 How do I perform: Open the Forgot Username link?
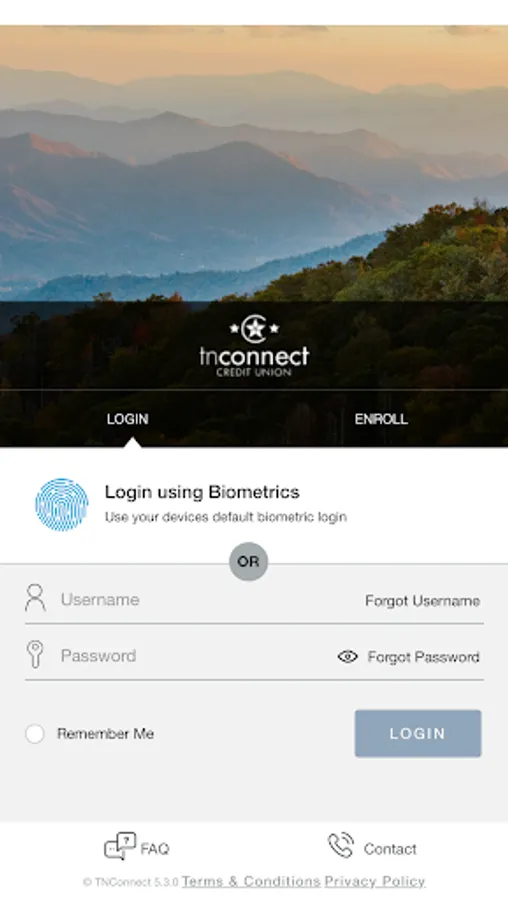422,601
